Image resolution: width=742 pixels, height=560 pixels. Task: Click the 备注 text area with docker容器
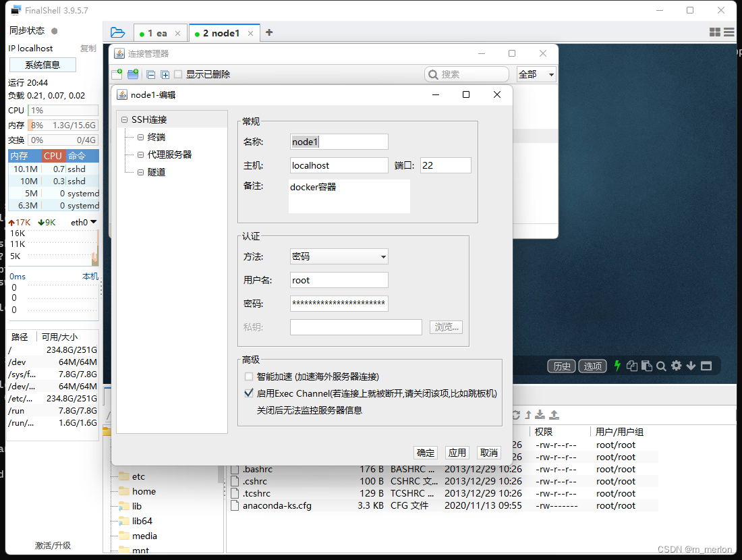click(349, 196)
